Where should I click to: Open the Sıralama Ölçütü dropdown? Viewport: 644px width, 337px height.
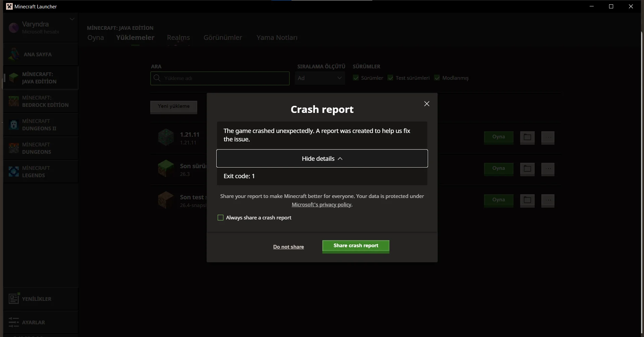[x=320, y=78]
